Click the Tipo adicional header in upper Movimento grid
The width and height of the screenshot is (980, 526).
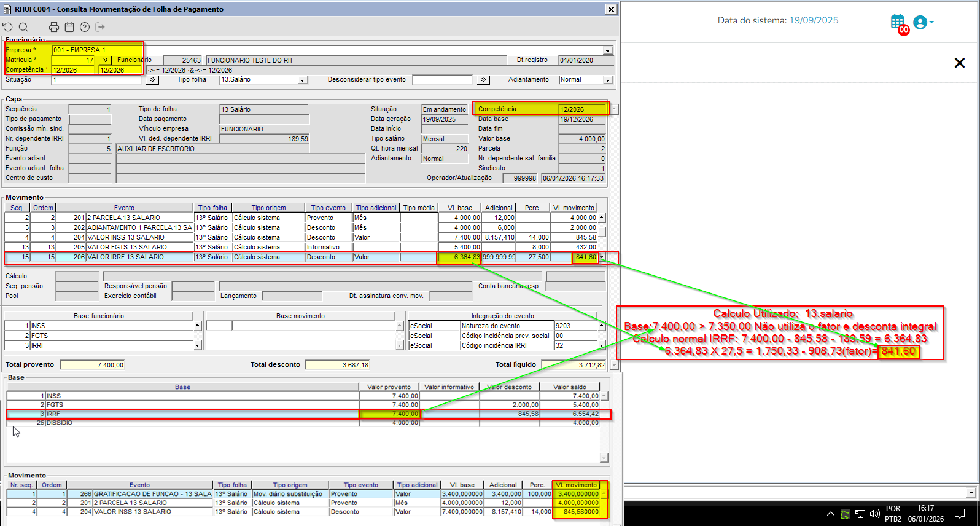[x=376, y=208]
